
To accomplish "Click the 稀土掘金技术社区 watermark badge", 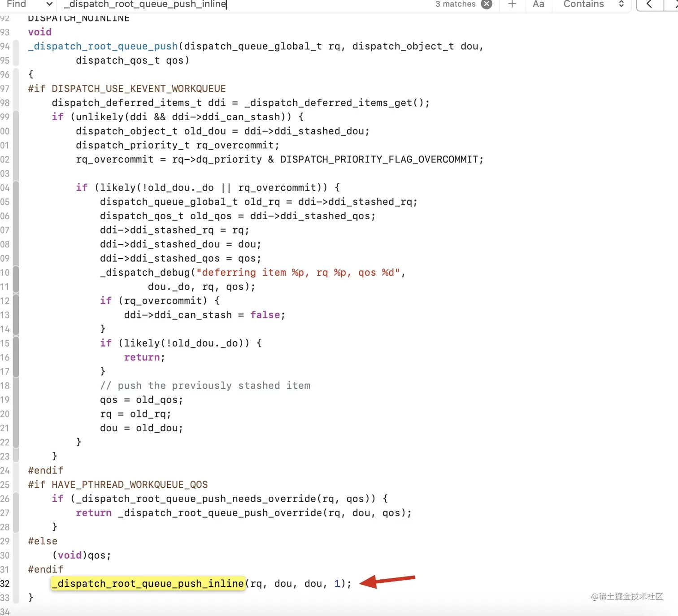I will (x=626, y=597).
